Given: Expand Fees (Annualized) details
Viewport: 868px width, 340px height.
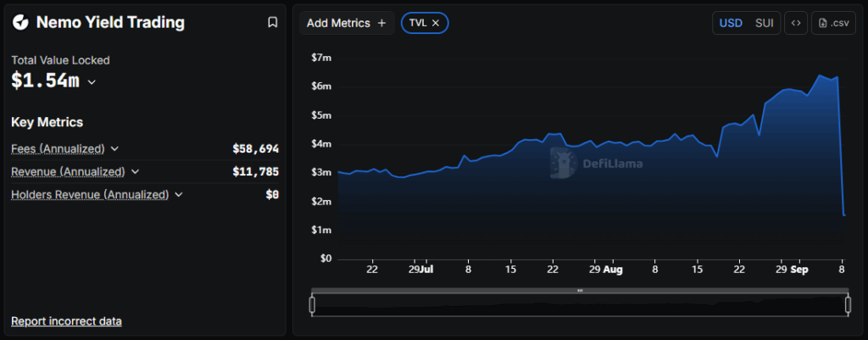Looking at the screenshot, I should point(114,148).
